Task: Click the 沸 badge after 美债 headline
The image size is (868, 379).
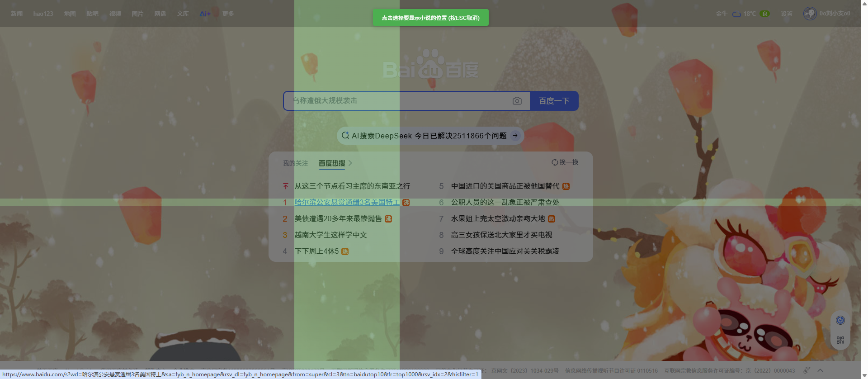Action: pyautogui.click(x=388, y=219)
